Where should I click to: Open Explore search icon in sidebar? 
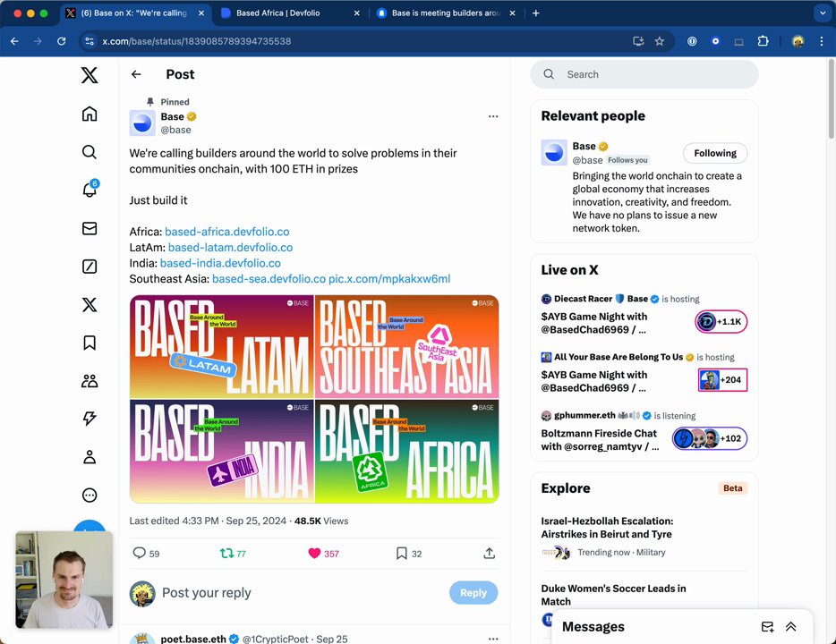pos(90,152)
